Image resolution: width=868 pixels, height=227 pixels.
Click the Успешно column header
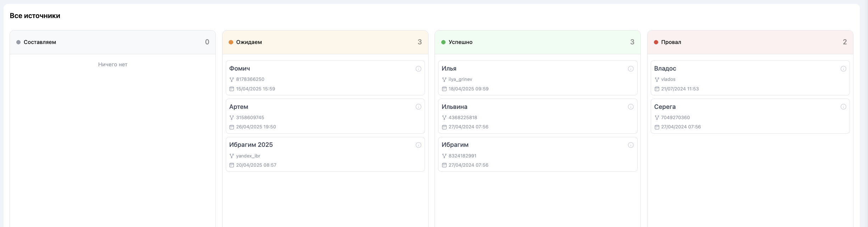[460, 42]
